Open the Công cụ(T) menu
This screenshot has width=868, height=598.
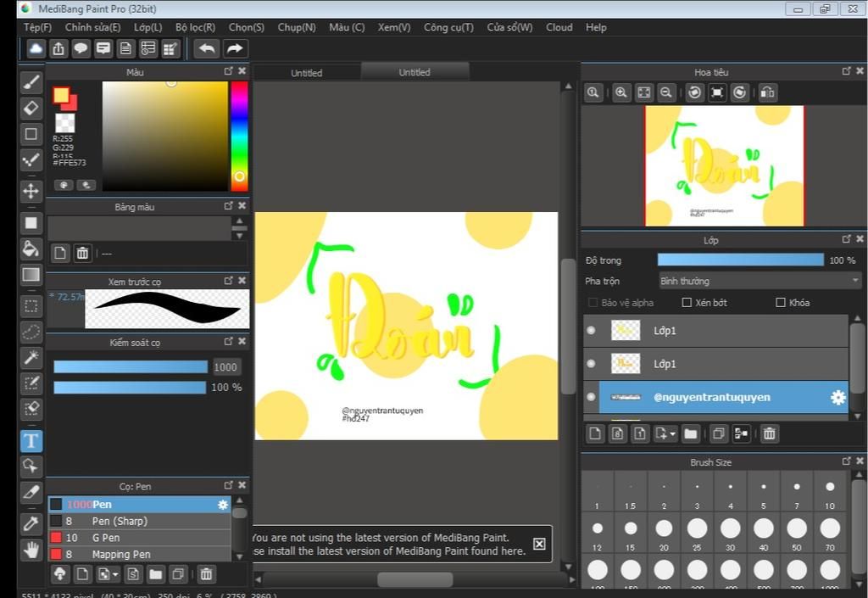point(449,27)
